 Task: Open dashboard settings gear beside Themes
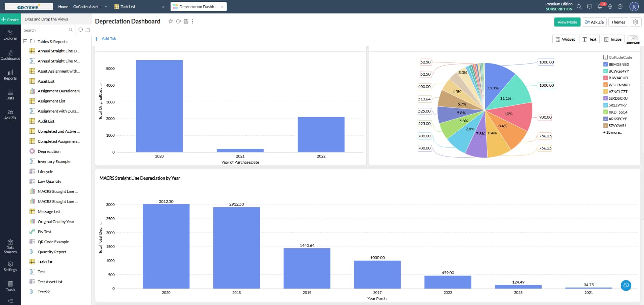[x=635, y=22]
